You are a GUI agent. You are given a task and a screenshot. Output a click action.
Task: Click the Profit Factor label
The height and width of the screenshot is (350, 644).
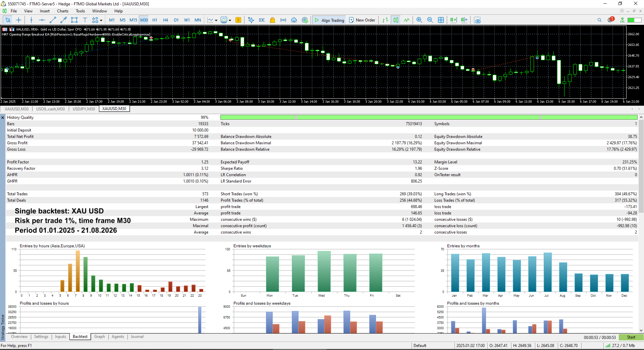(x=18, y=162)
